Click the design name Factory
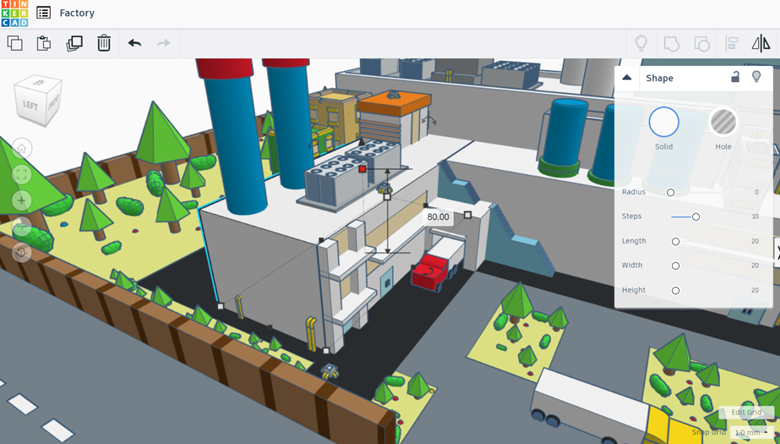 [x=77, y=13]
